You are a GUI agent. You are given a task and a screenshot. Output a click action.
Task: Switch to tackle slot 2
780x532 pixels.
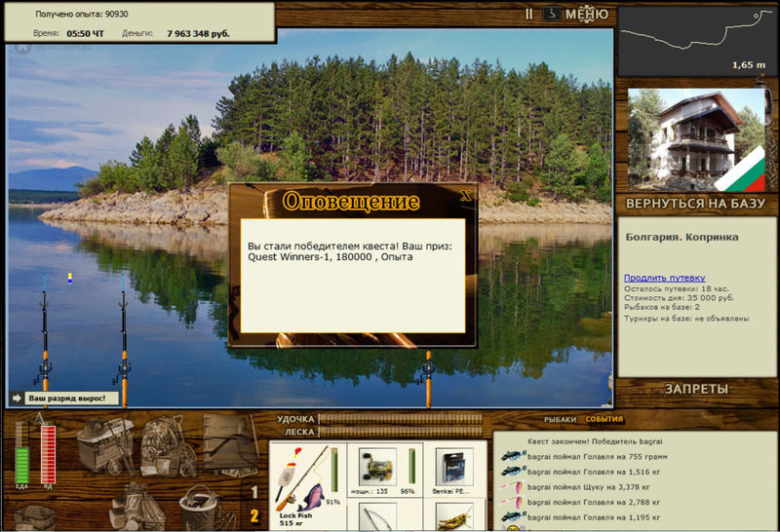[x=254, y=516]
